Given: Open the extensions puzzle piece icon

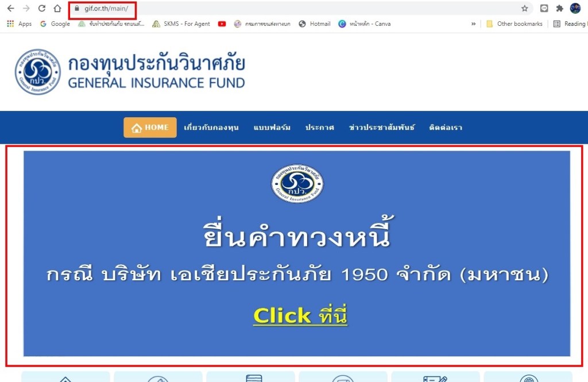Looking at the screenshot, I should (x=559, y=8).
